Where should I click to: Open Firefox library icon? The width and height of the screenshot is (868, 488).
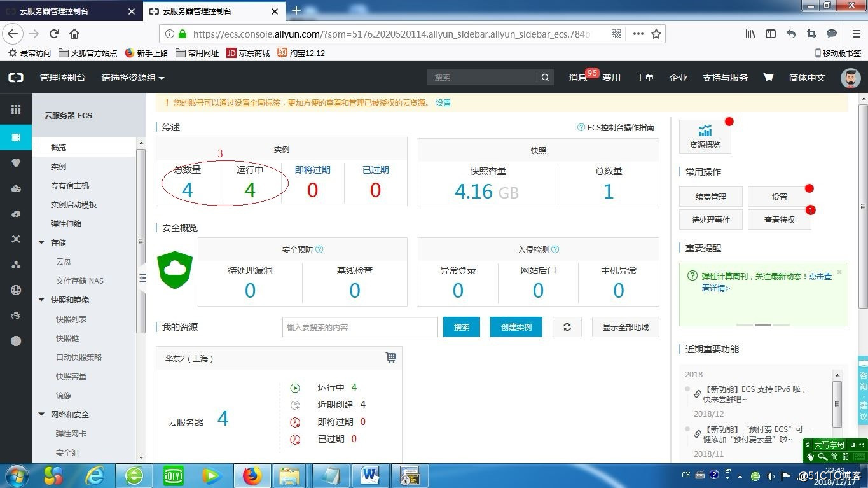coord(751,34)
